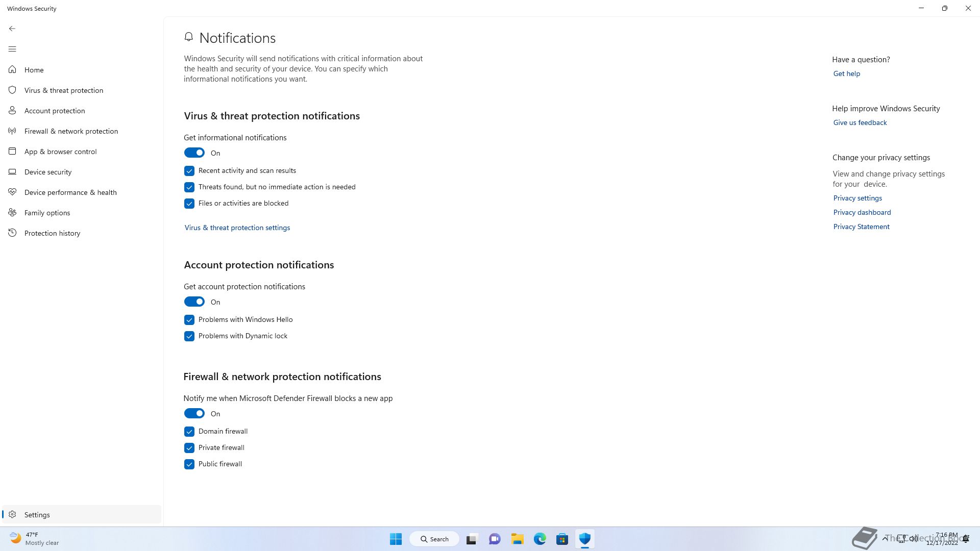Uncheck Problems with Windows Hello
The image size is (980, 551).
click(x=189, y=319)
